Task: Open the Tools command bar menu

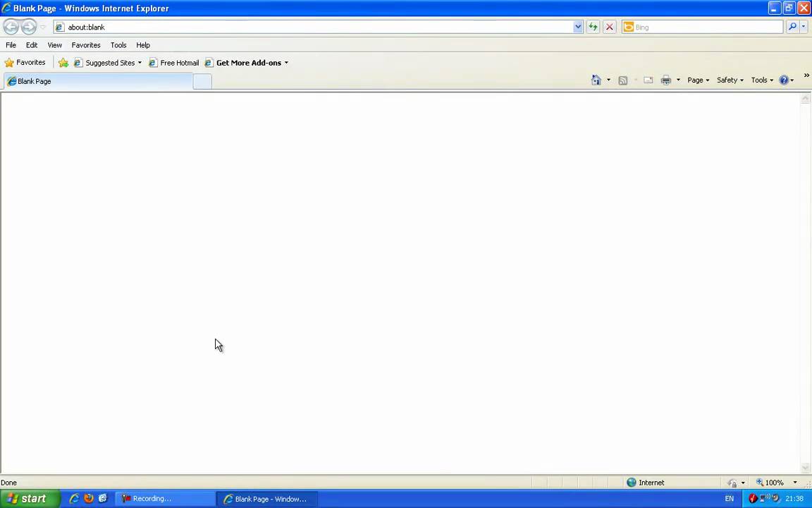Action: click(762, 80)
